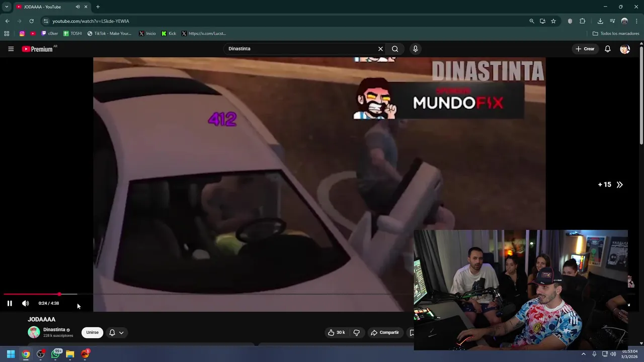This screenshot has width=644, height=362.
Task: Open Chrome zoom magnifier icon
Action: (531, 21)
